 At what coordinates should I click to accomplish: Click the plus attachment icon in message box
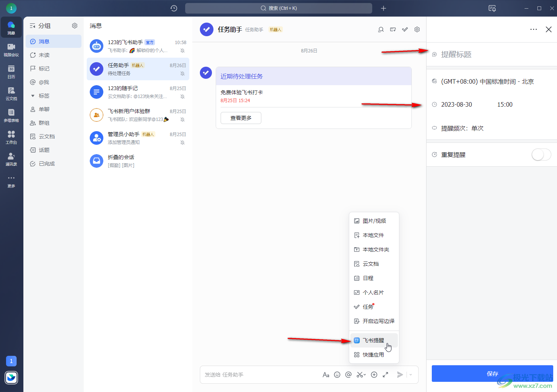coord(374,375)
